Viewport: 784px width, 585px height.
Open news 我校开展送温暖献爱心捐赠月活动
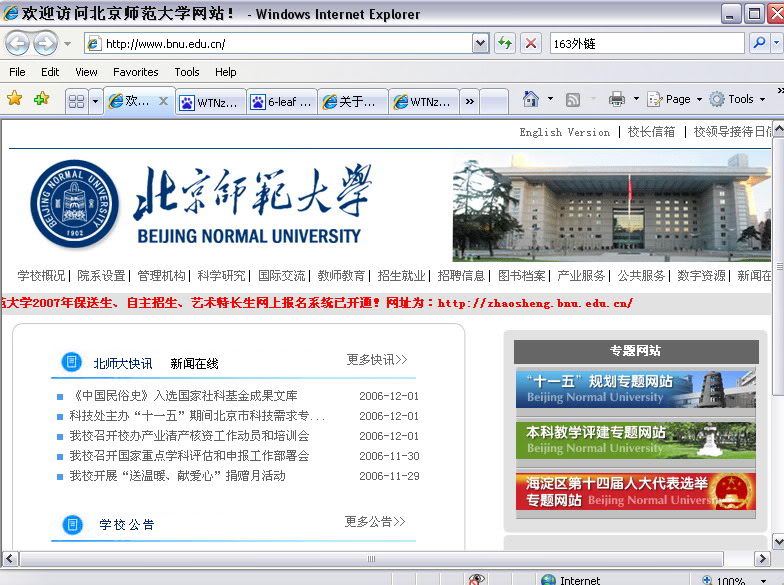tap(178, 476)
